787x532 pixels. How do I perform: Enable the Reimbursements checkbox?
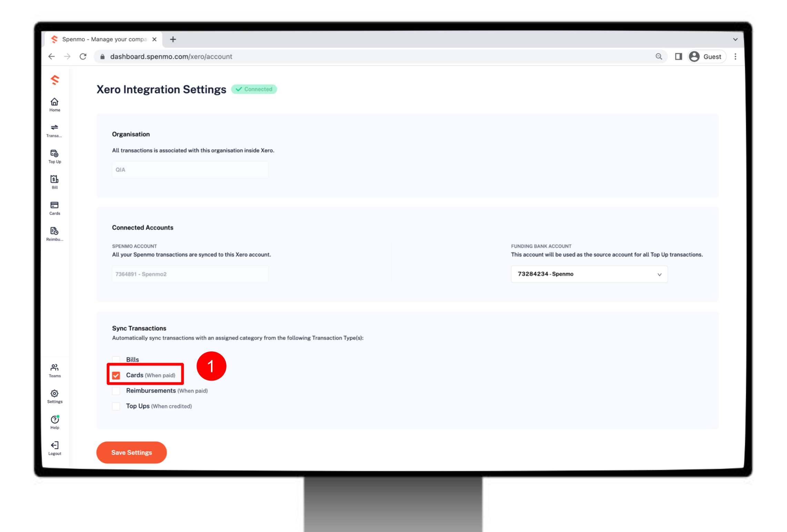tap(116, 391)
